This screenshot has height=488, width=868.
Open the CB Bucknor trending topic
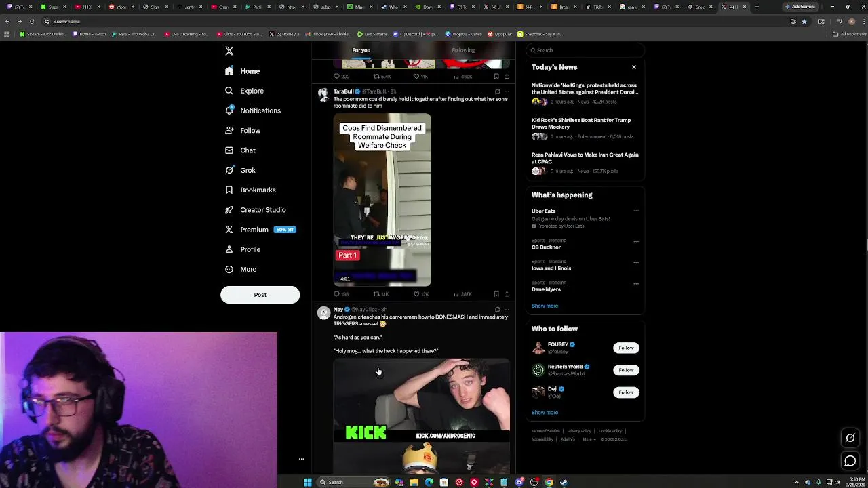click(x=546, y=247)
